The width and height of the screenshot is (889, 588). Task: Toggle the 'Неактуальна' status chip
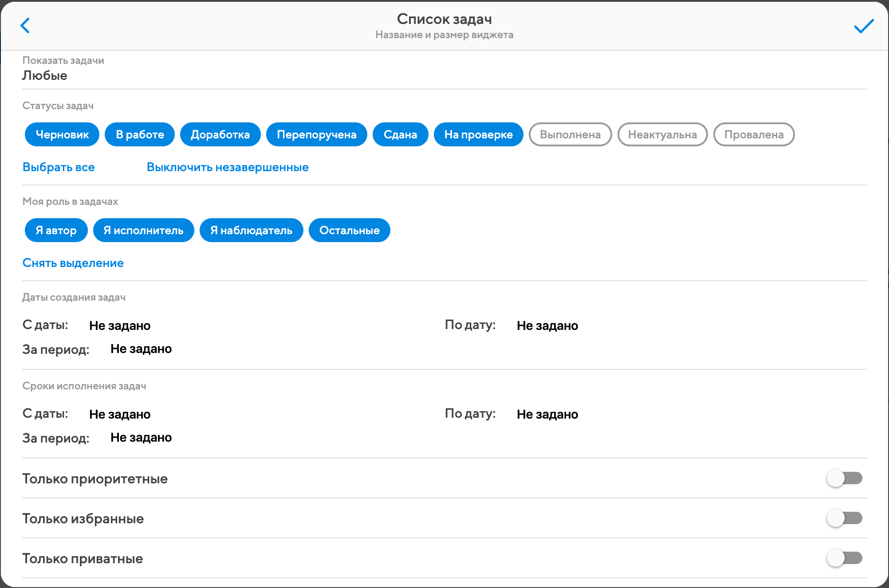(662, 134)
